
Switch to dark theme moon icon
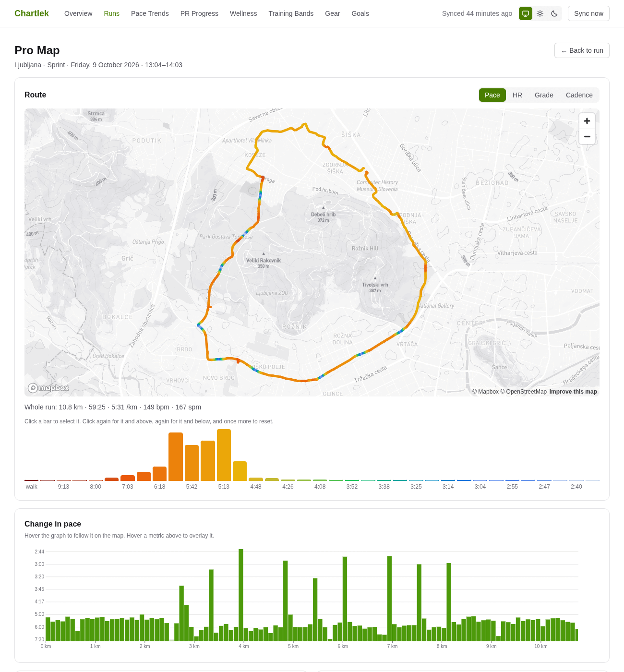[554, 13]
